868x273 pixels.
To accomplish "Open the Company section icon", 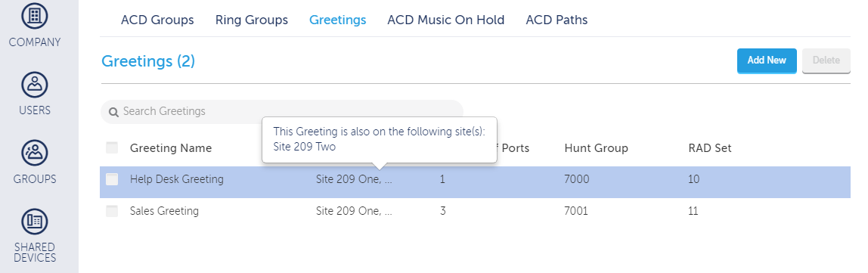I will 35,16.
